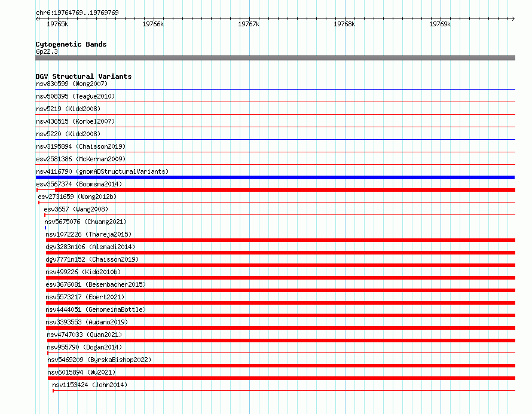The height and width of the screenshot is (414, 532).
Task: Open esv3676081 (Besenbacher2015) variant details
Action: 96,284
